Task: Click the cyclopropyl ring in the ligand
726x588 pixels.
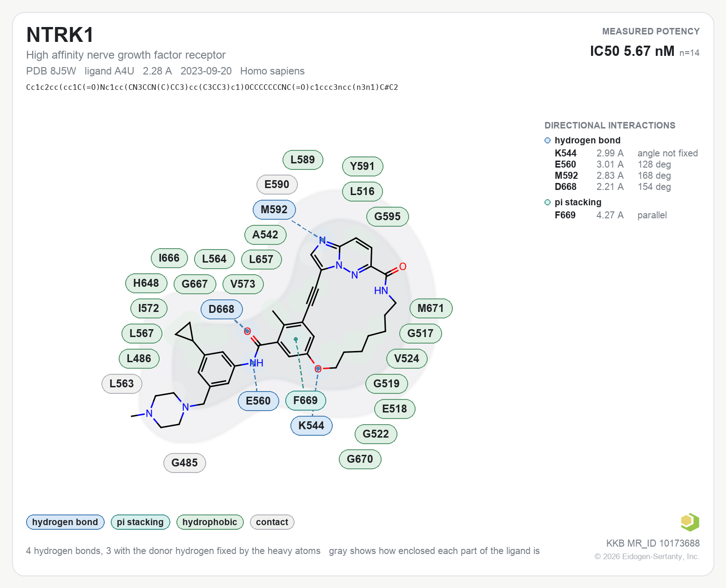Action: coord(186,331)
